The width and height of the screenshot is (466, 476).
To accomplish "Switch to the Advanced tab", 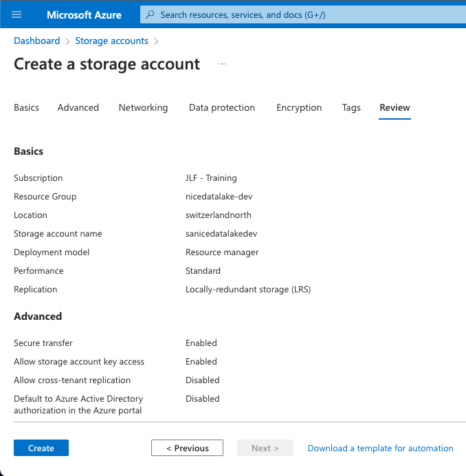I will click(x=78, y=107).
